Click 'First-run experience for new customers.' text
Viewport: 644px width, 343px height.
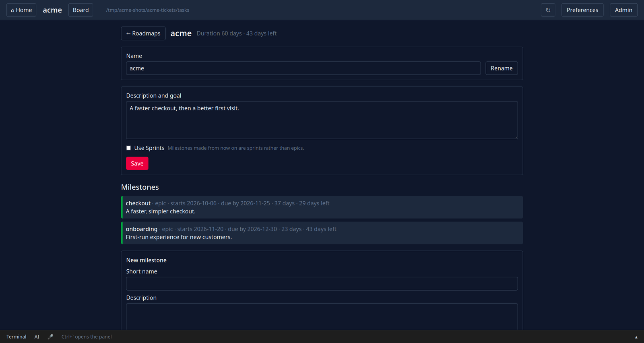coord(179,237)
